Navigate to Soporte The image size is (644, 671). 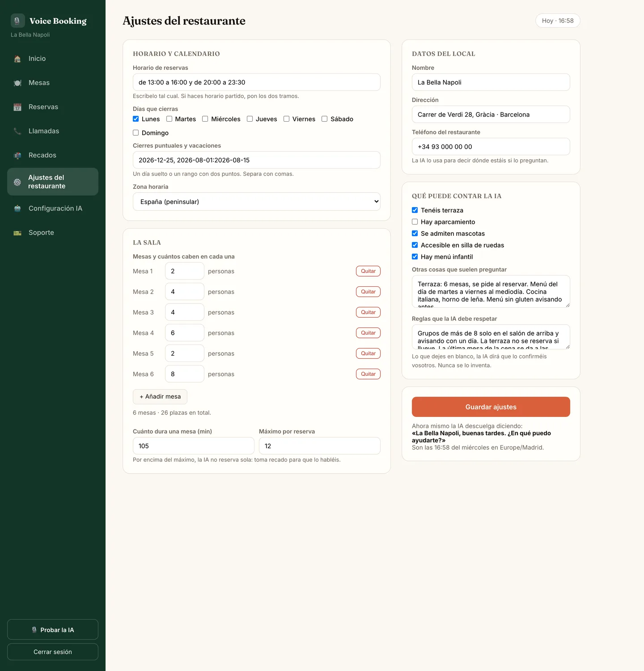53,233
